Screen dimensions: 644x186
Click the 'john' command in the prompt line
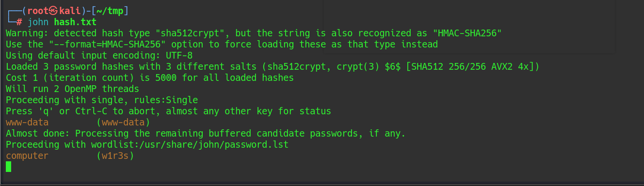[x=38, y=22]
